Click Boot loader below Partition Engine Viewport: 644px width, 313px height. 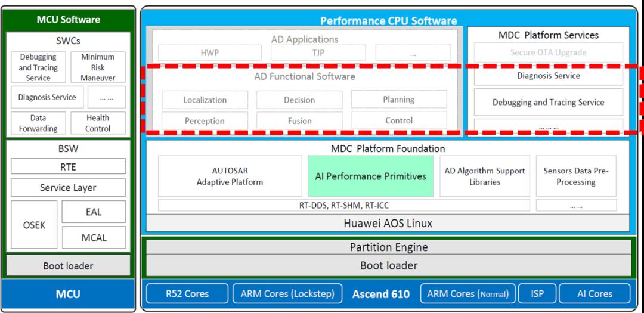pos(389,265)
